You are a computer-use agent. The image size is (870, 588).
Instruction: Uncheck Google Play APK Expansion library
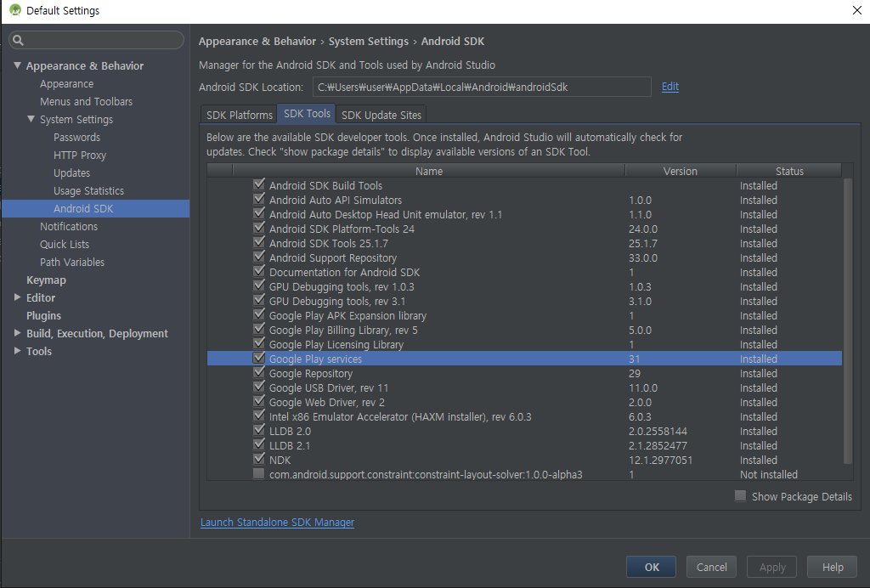[x=258, y=314]
